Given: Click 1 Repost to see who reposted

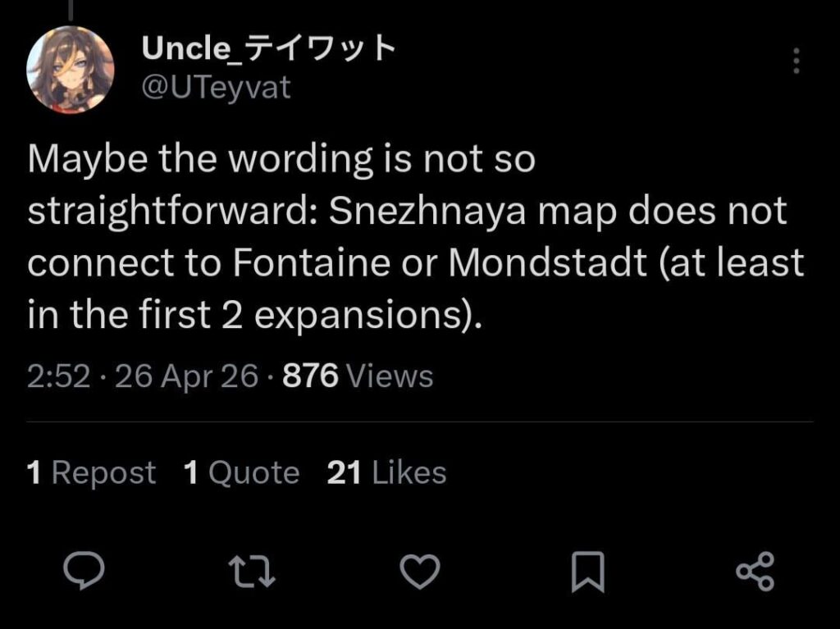Looking at the screenshot, I should [90, 472].
